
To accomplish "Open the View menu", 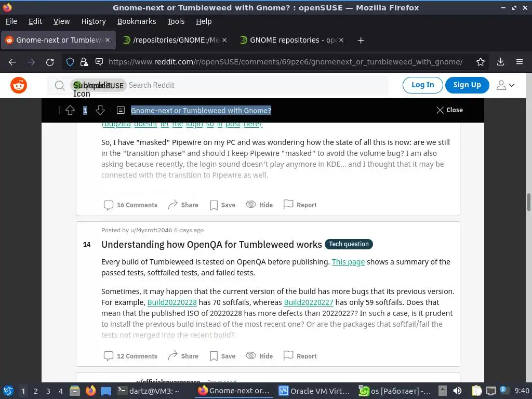I will (x=61, y=21).
